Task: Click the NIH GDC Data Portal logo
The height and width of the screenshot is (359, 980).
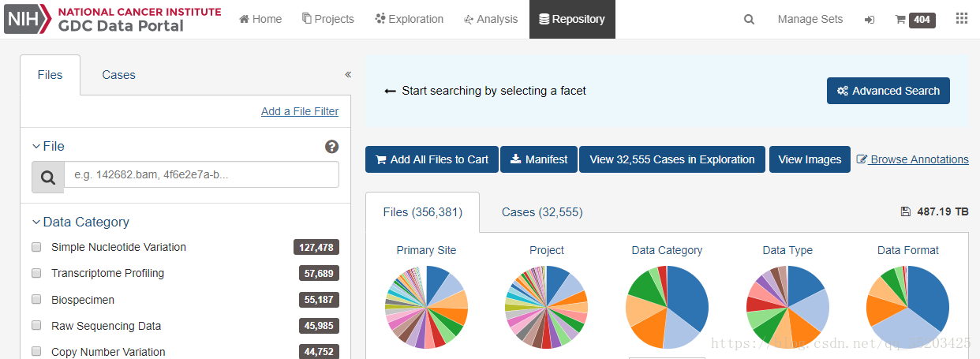Action: tap(113, 19)
